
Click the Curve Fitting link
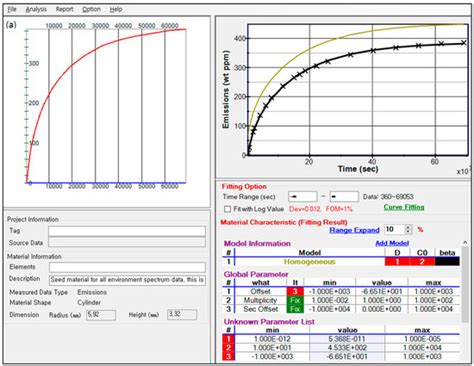point(404,207)
